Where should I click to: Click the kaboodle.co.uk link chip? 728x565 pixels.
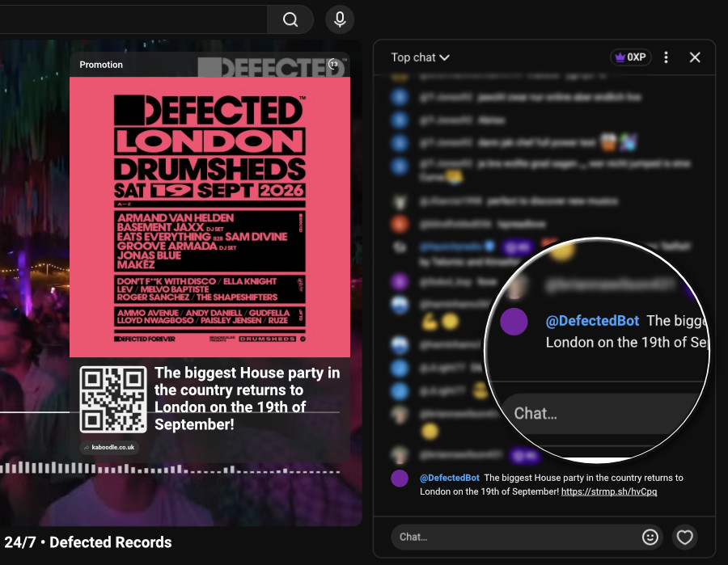click(109, 447)
